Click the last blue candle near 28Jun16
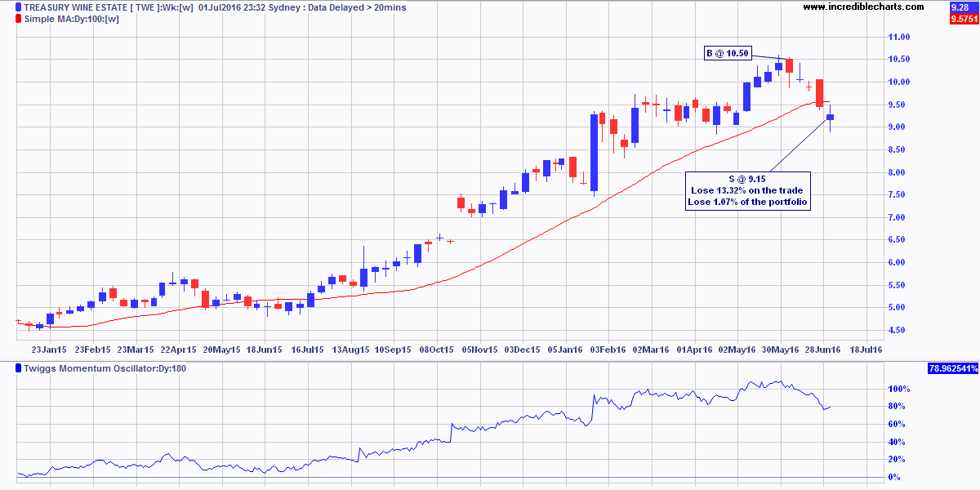This screenshot has width=980, height=490. pos(830,118)
